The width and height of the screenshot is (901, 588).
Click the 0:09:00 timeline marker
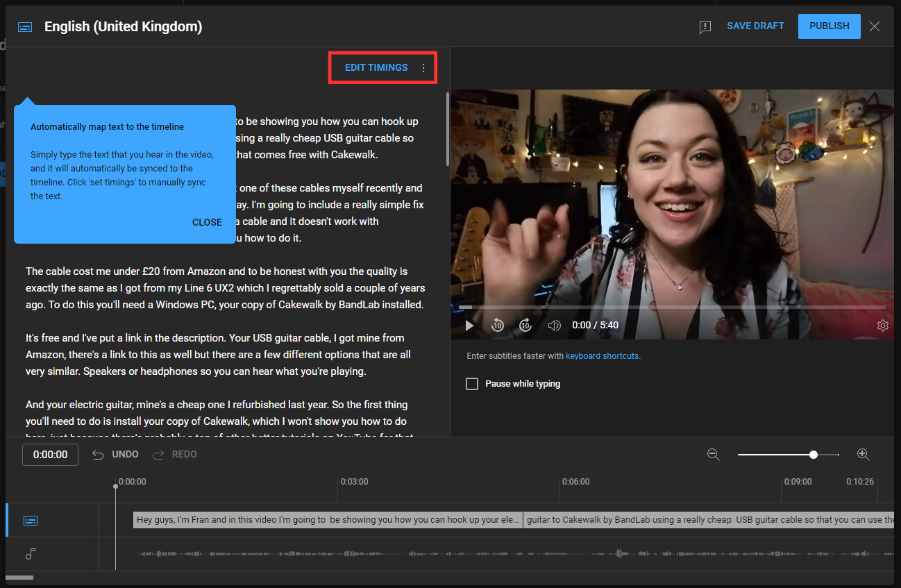click(798, 481)
